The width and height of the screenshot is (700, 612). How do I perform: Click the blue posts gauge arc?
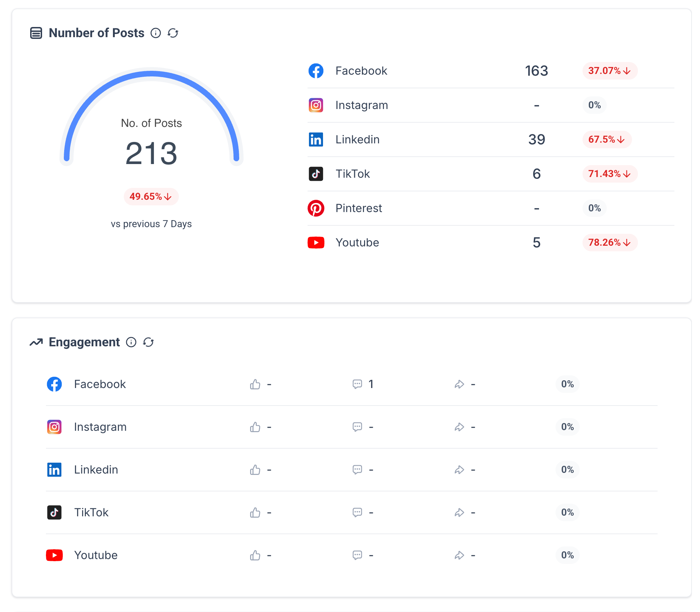coord(152,74)
